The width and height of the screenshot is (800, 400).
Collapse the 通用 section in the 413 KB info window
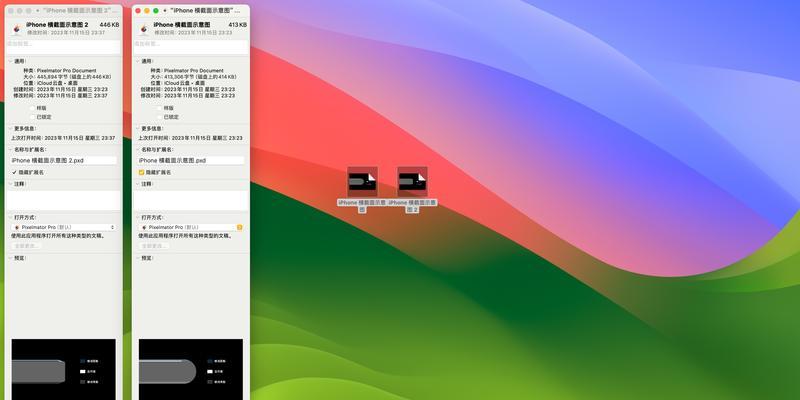coord(137,61)
